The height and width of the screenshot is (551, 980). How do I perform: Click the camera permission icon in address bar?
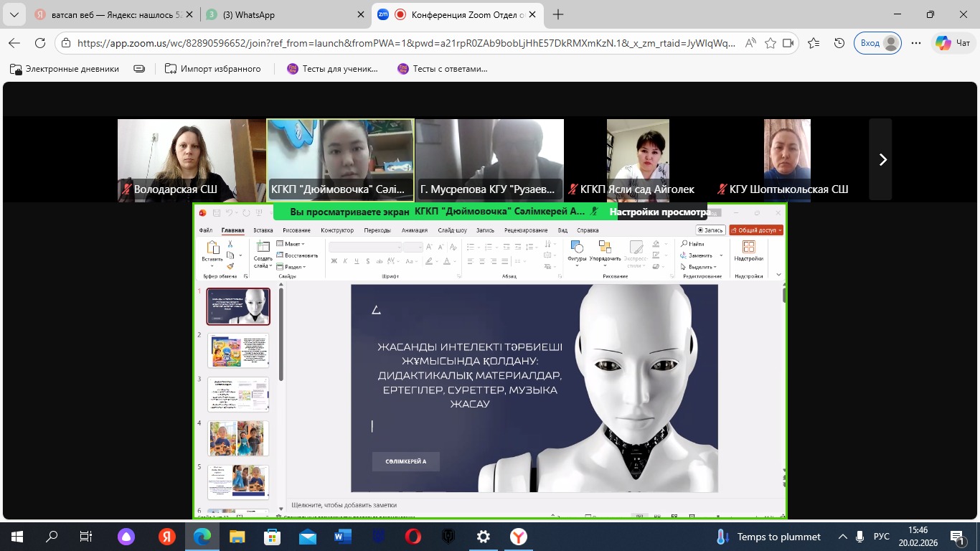[788, 43]
